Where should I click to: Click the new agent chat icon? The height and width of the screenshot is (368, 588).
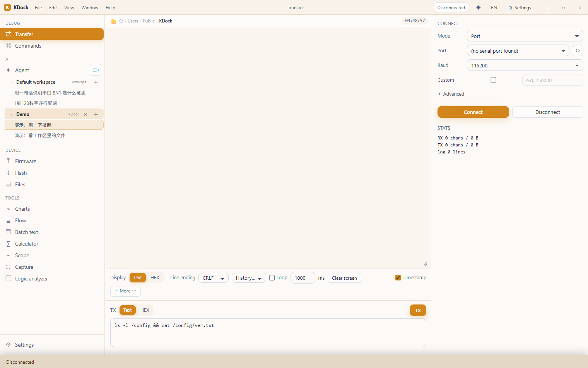coord(96,70)
